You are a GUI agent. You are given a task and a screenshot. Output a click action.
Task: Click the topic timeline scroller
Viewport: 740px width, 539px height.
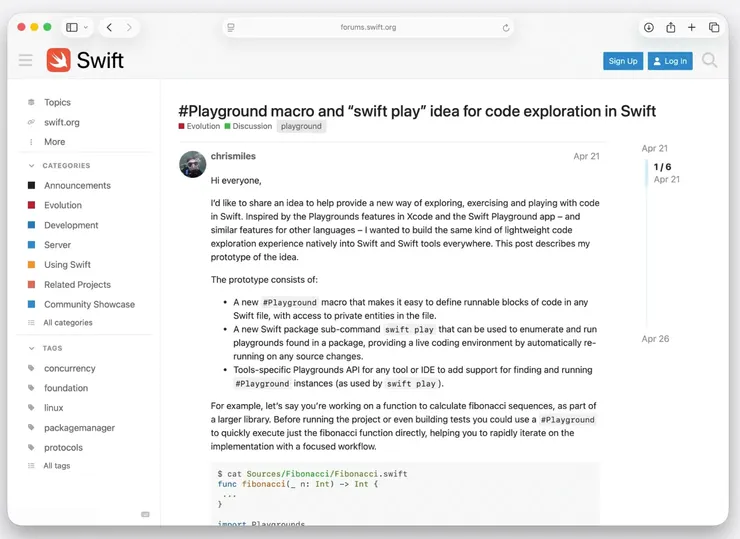(647, 174)
